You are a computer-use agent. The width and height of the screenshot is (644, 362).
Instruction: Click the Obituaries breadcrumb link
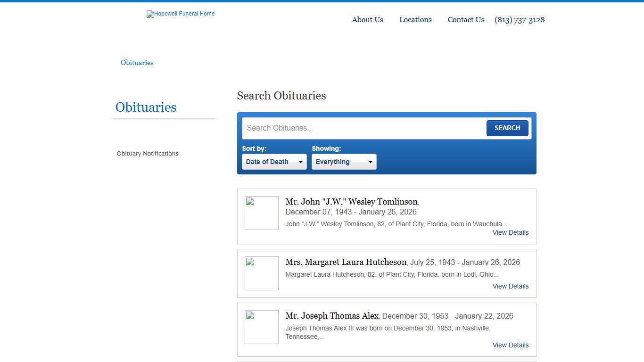pos(137,63)
